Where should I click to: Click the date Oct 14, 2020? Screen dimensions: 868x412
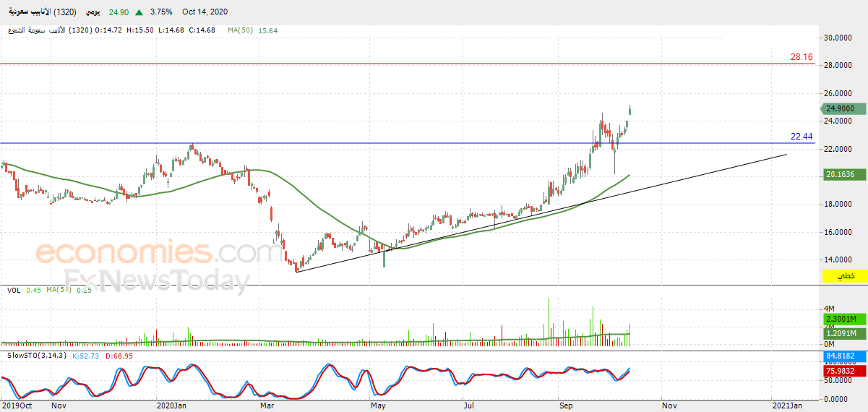tap(206, 12)
